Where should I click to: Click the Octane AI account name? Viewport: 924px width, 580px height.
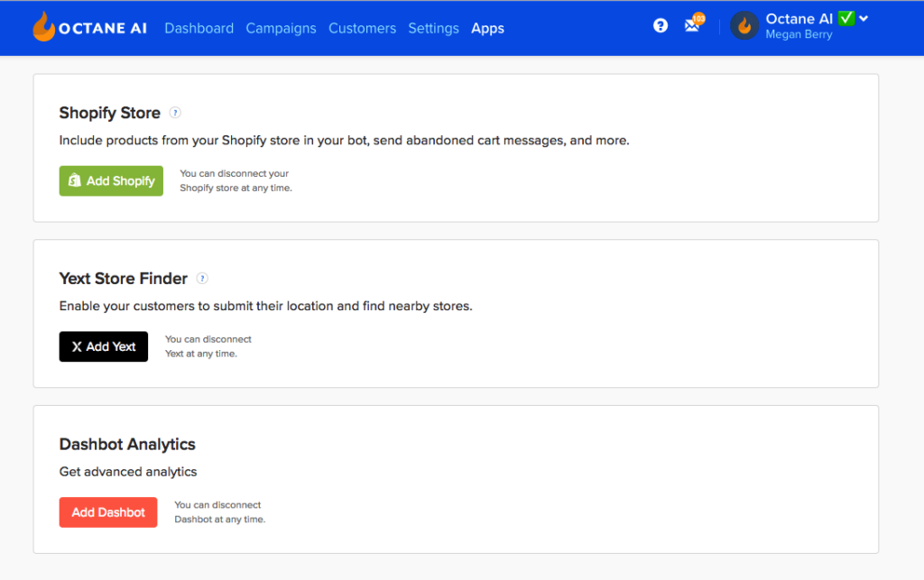[x=799, y=19]
